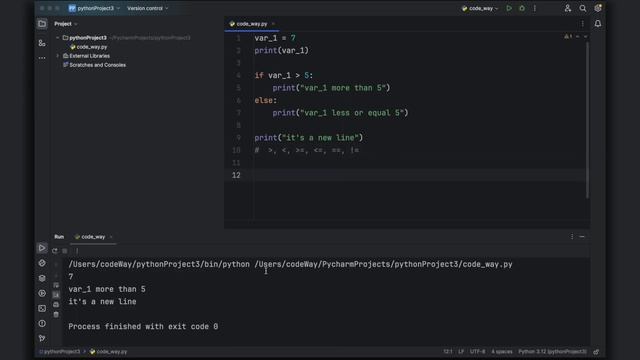Click 'Process finished with exit code 0' text
The height and width of the screenshot is (360, 640).
coord(143,327)
